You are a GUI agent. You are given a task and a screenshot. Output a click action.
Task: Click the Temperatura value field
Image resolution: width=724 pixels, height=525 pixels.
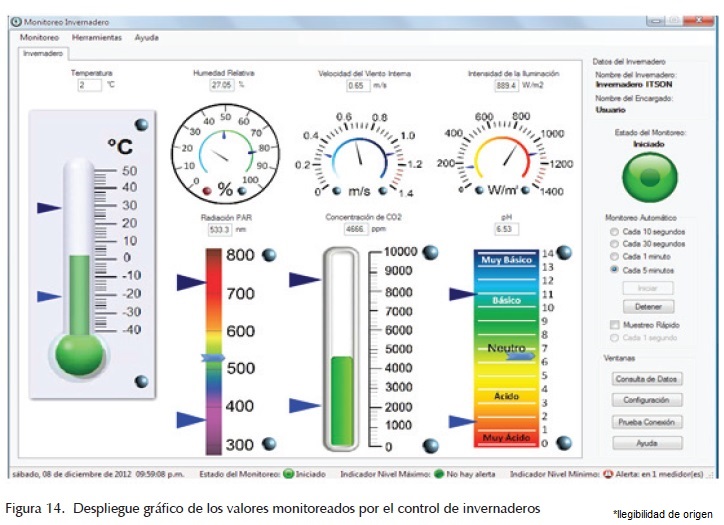pos(89,86)
